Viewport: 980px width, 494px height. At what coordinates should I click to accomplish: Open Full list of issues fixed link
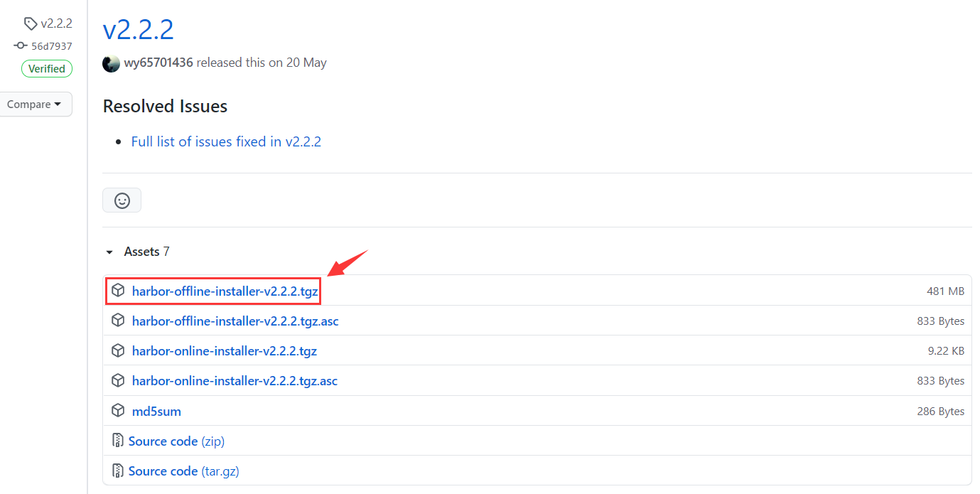(226, 141)
